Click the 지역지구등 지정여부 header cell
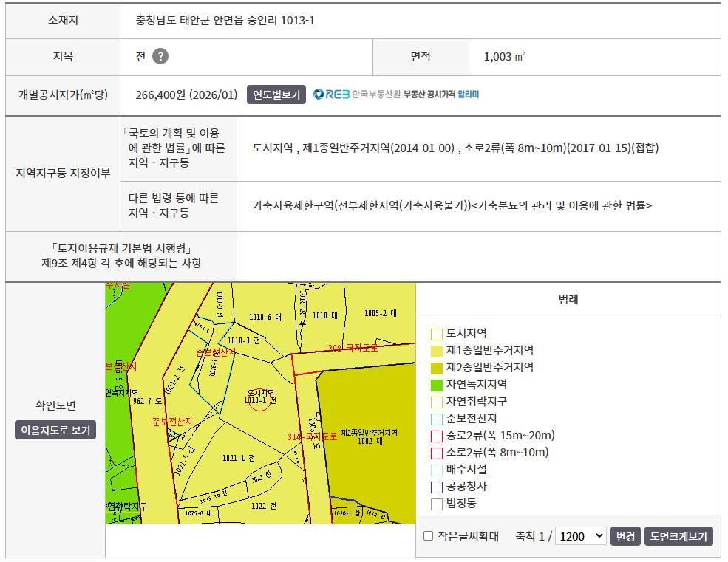The width and height of the screenshot is (728, 562). click(x=63, y=173)
